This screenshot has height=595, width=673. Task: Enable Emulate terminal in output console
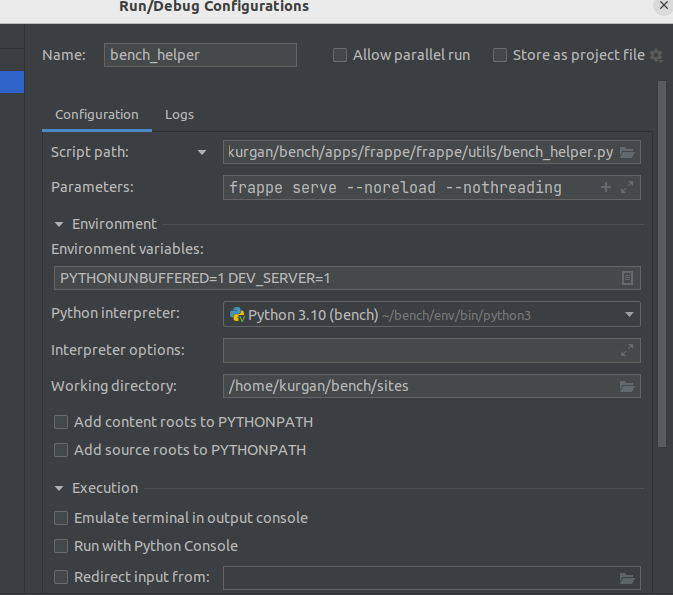pos(61,518)
